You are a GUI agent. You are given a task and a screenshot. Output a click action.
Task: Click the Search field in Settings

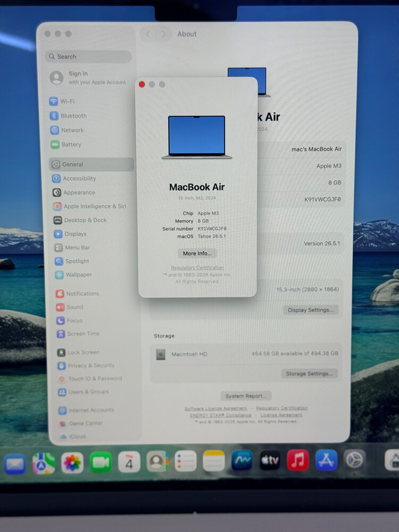pyautogui.click(x=88, y=57)
